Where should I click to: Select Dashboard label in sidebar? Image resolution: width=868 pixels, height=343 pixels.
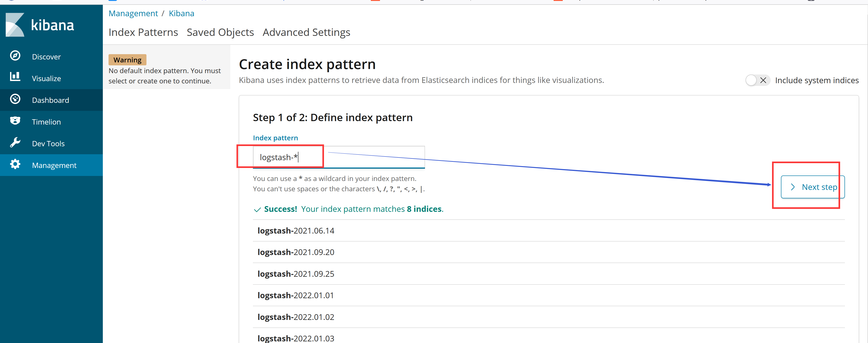[x=50, y=100]
